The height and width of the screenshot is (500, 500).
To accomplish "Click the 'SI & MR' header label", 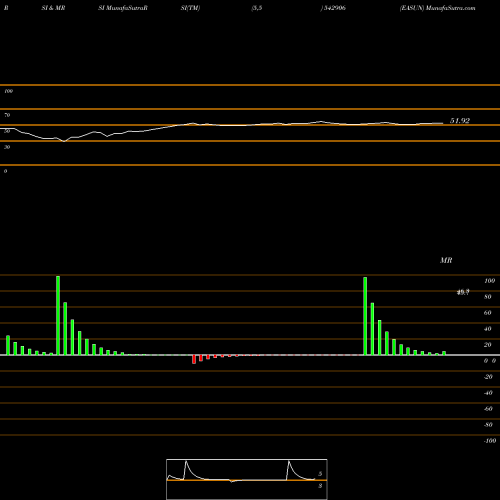I will (x=53, y=8).
